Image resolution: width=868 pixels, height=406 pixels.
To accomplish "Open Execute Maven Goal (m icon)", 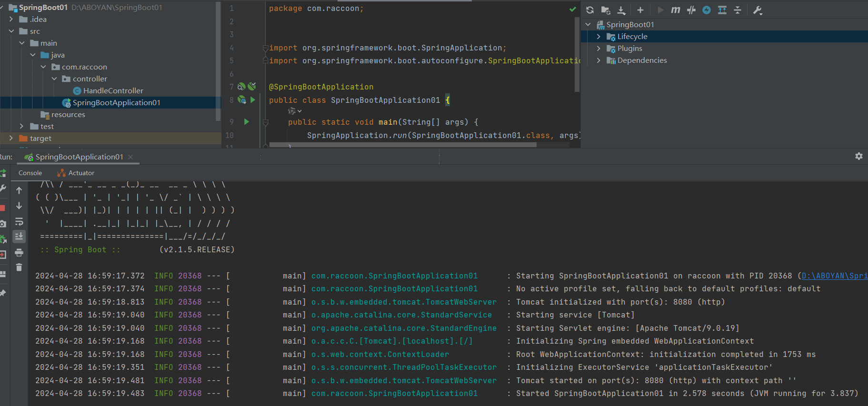I will tap(676, 10).
